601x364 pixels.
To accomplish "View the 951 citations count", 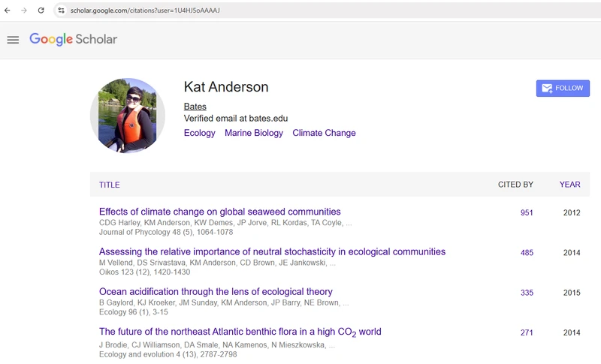I will click(527, 213).
